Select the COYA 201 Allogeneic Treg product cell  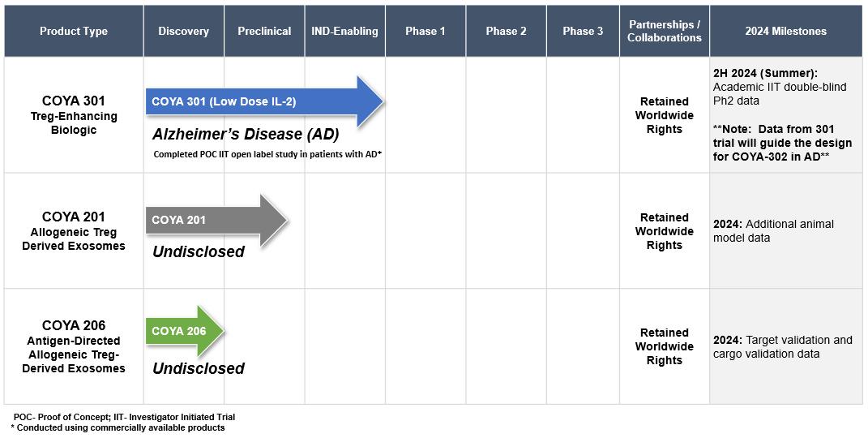[74, 231]
